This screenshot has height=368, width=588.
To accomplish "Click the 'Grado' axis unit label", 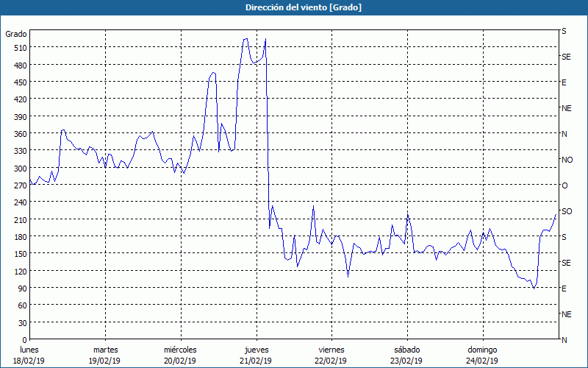I will pyautogui.click(x=16, y=34).
